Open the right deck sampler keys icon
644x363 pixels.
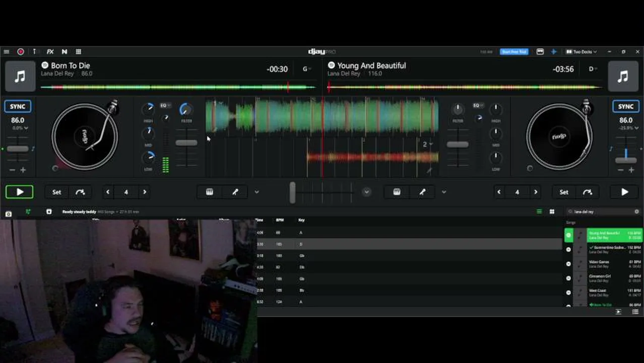[397, 192]
